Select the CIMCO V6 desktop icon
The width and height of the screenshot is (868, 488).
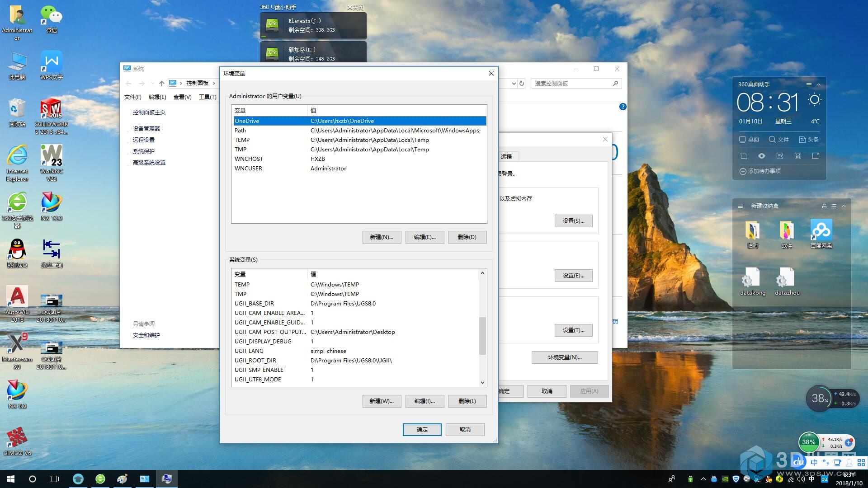[17, 441]
